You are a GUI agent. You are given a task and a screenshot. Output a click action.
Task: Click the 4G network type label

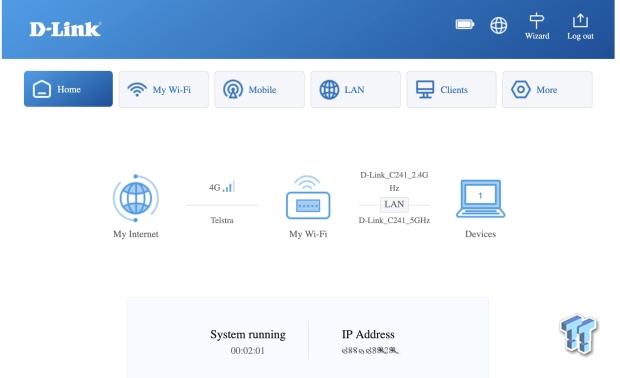[x=215, y=188]
